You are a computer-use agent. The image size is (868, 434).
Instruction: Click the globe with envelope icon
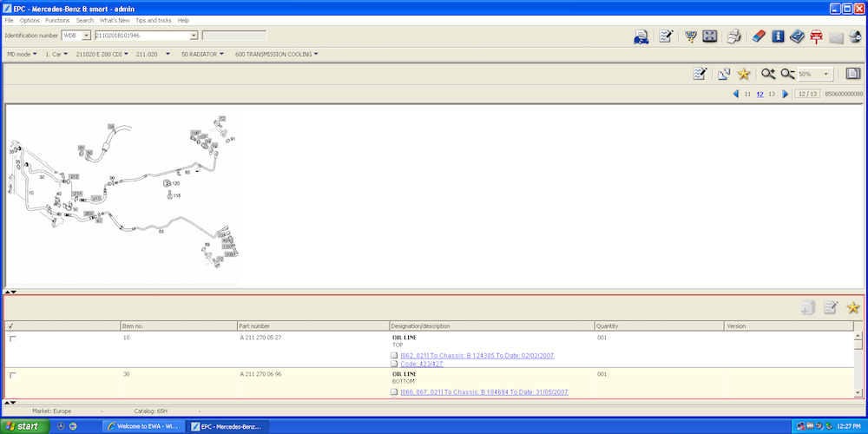click(x=855, y=36)
